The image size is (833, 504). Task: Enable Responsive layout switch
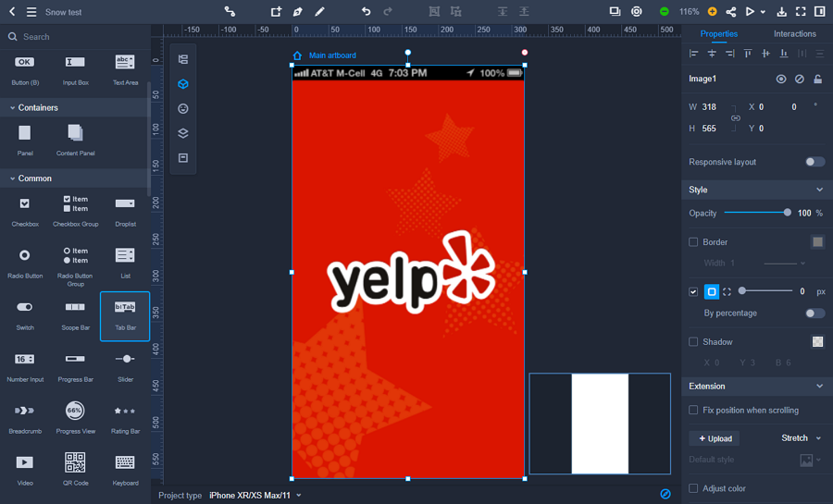814,162
